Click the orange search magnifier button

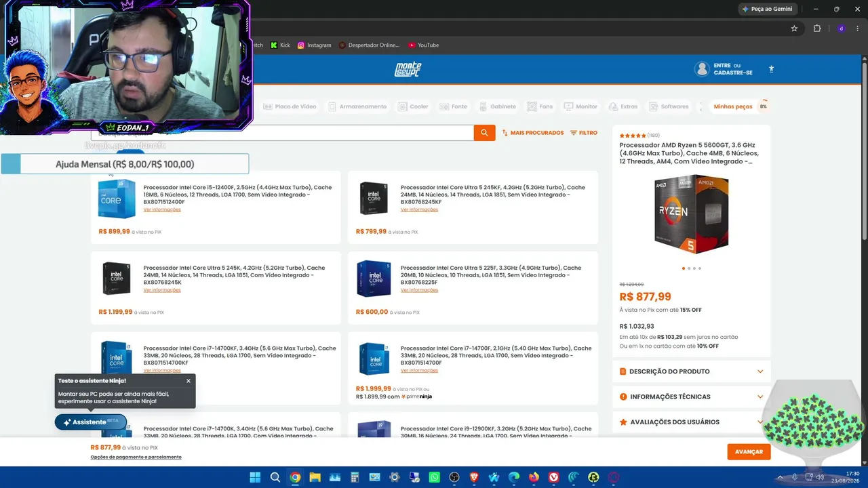[484, 133]
